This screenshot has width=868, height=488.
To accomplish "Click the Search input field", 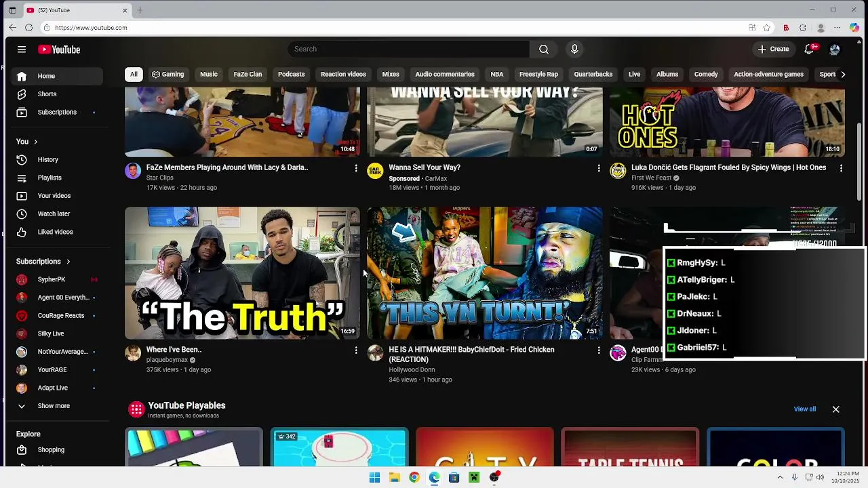I will tap(409, 49).
